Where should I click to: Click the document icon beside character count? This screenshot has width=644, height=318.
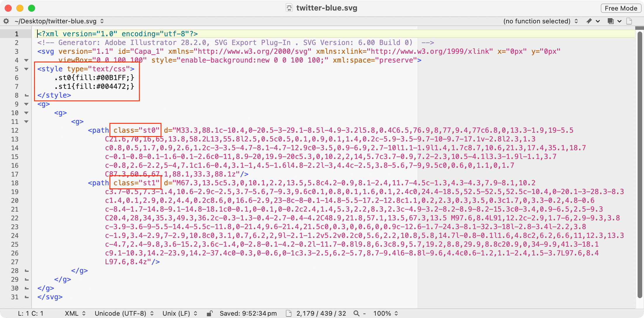289,313
